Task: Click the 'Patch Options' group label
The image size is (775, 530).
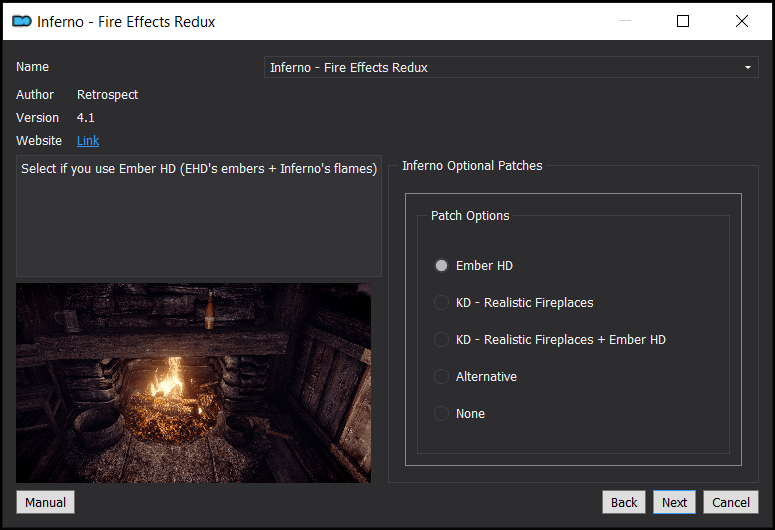Action: click(470, 216)
